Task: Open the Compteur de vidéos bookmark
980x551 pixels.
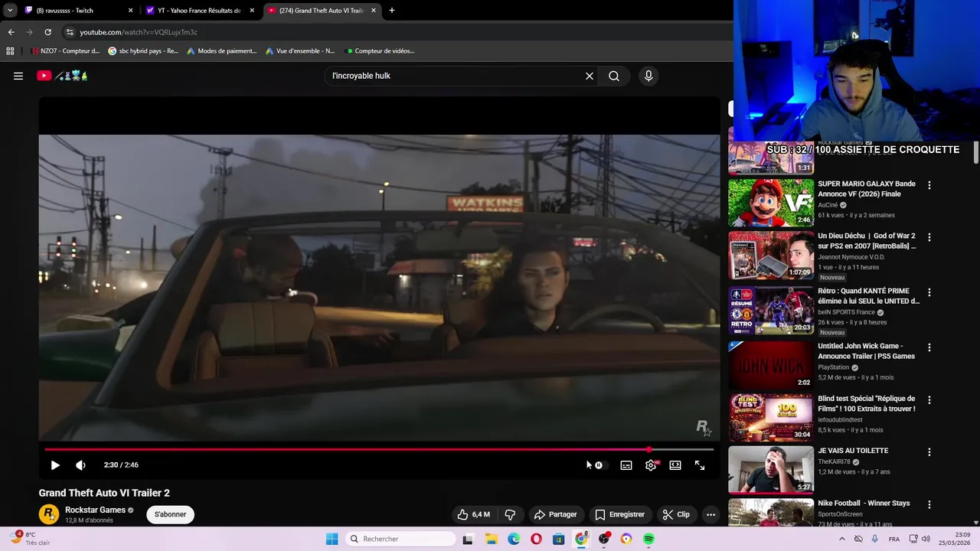Action: pyautogui.click(x=381, y=51)
